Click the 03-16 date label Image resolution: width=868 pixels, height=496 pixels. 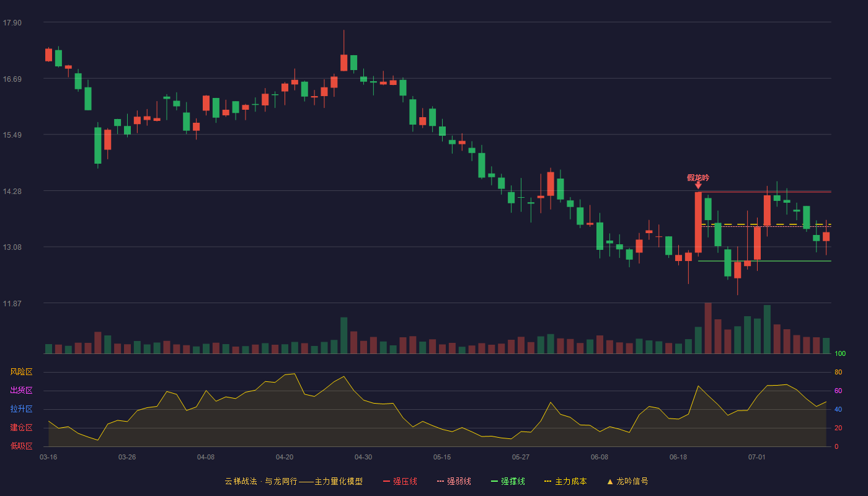click(48, 457)
